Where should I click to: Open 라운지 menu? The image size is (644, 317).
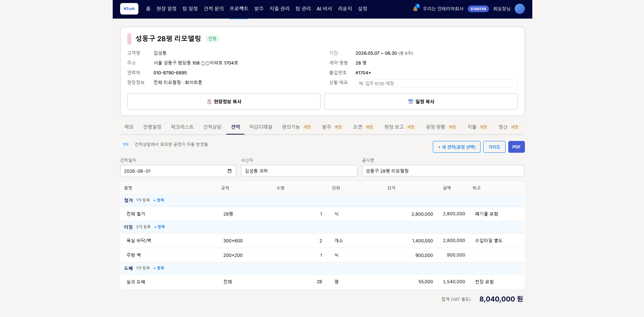pyautogui.click(x=345, y=9)
